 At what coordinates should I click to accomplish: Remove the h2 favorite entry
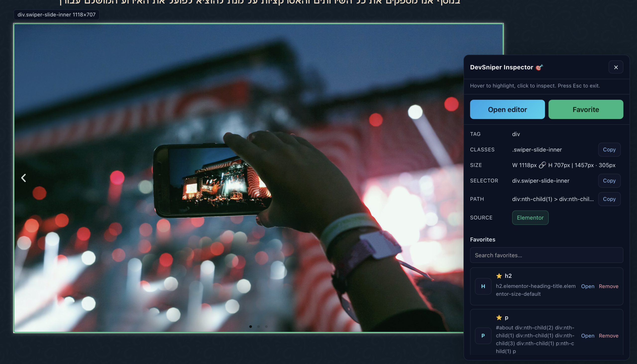(608, 286)
